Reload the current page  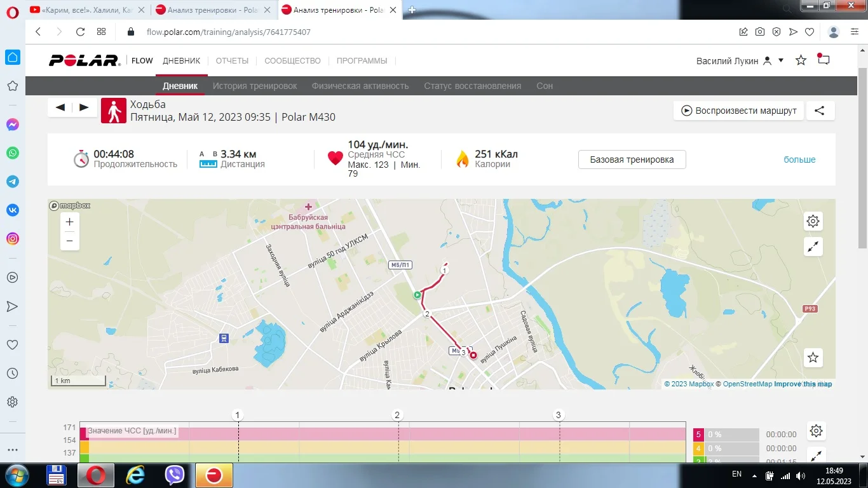tap(80, 32)
